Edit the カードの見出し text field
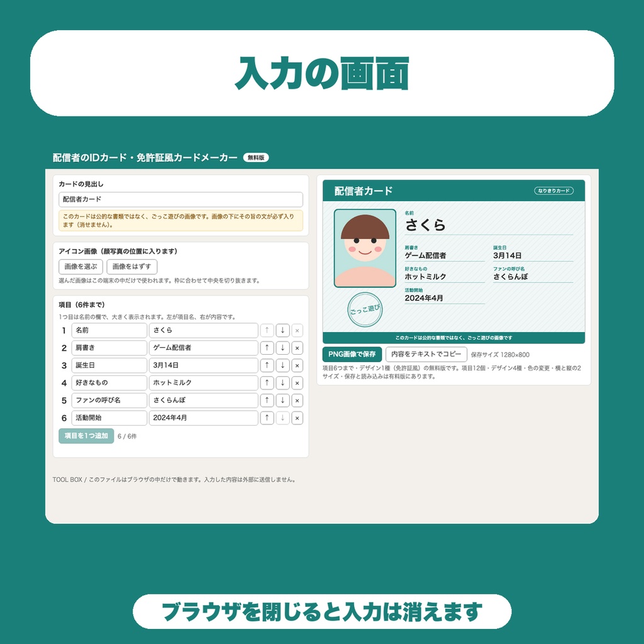The width and height of the screenshot is (644, 644). click(x=180, y=199)
